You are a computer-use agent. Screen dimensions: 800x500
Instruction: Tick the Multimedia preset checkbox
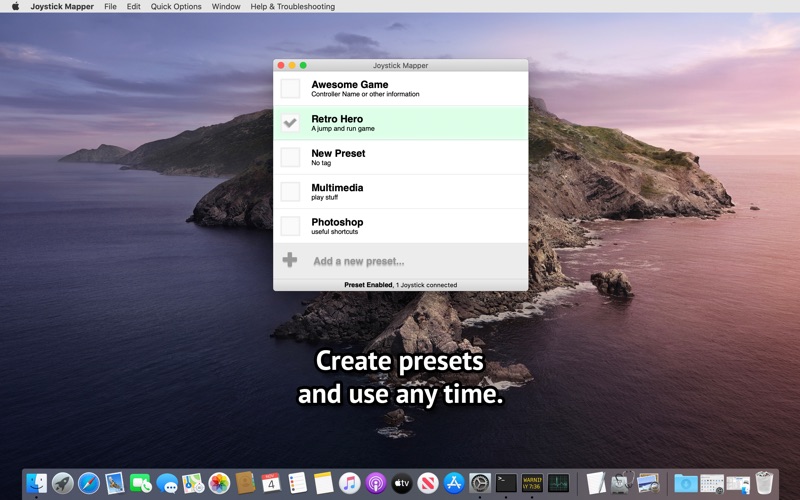(x=290, y=192)
